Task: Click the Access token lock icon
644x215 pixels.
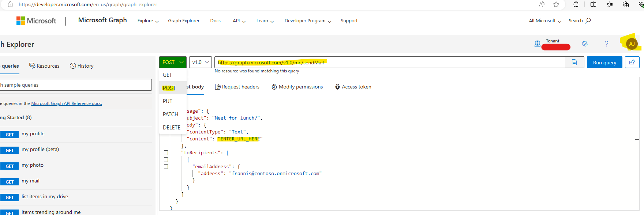Action: coord(337,87)
